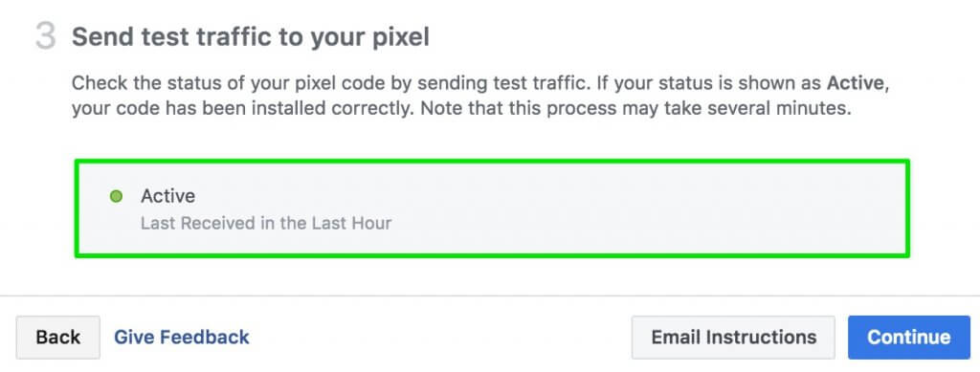The width and height of the screenshot is (980, 372).
Task: Click the Continue button
Action: (x=909, y=338)
